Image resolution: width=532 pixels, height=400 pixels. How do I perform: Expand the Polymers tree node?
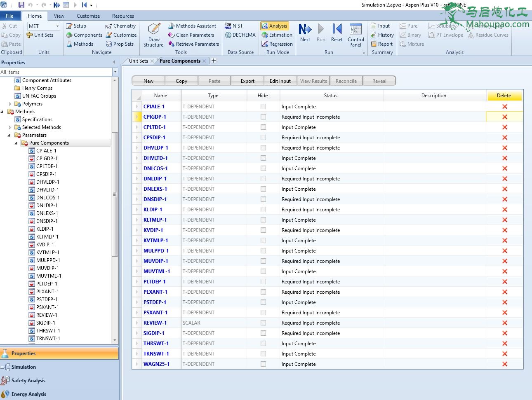(10, 104)
